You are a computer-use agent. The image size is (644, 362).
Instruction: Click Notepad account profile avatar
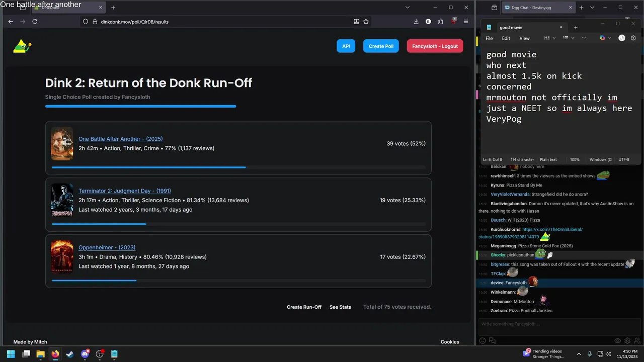[x=622, y=38]
